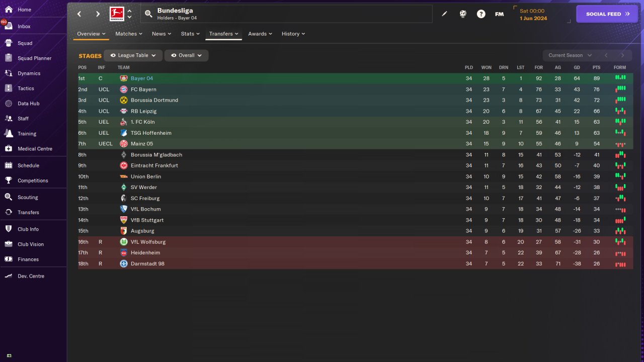
Task: Open the Awards tab menu
Action: click(260, 34)
